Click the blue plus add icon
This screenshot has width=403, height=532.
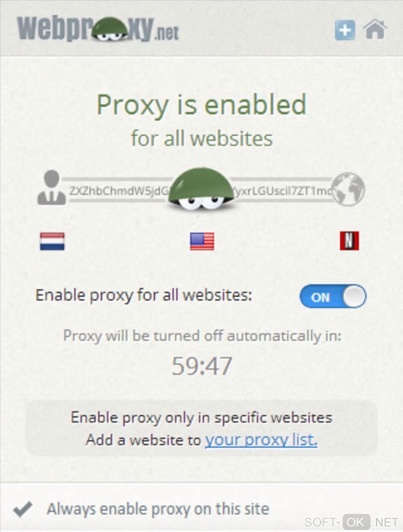[345, 30]
